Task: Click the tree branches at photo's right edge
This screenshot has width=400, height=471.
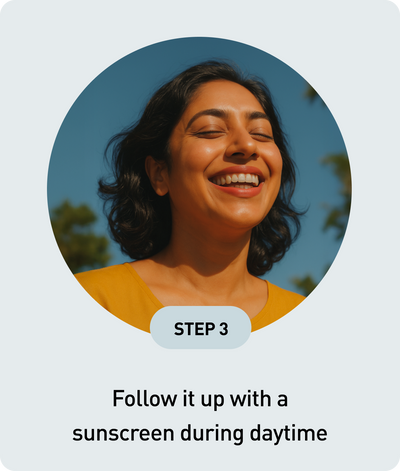Action: [x=335, y=193]
